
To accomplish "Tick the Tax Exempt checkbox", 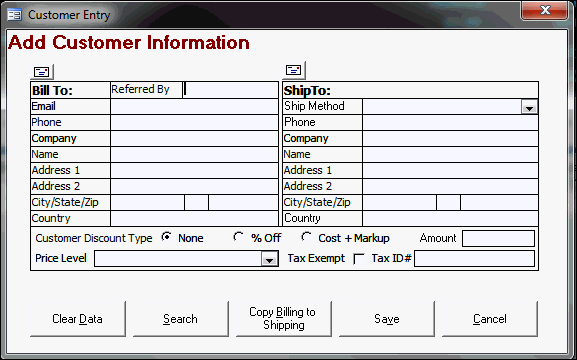I will point(359,259).
